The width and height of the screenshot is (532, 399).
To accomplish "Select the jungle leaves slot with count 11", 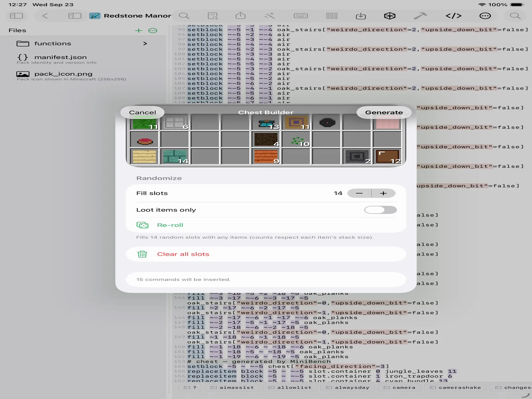I will coord(145,124).
